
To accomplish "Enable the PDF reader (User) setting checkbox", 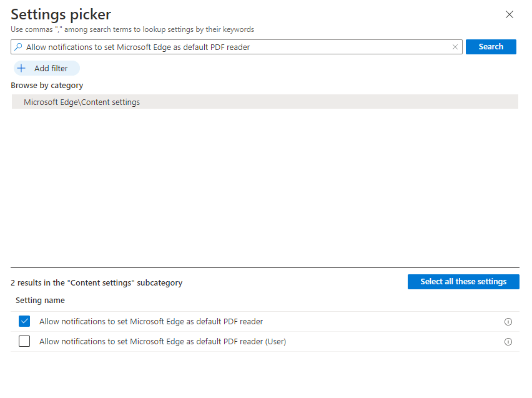I will tap(24, 342).
